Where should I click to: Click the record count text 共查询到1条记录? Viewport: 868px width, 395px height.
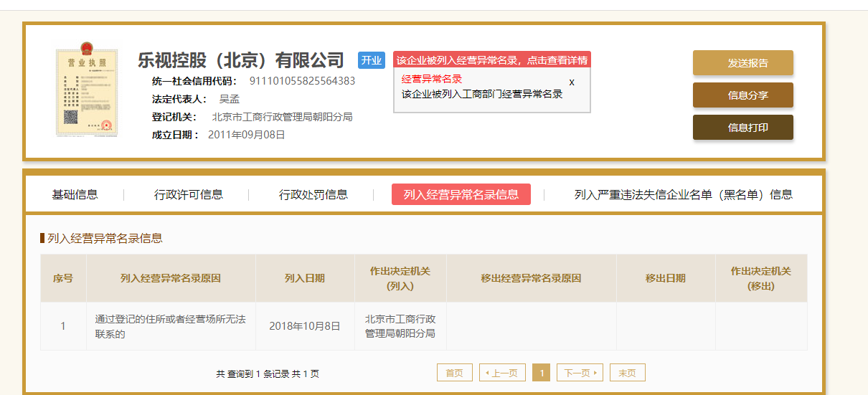253,374
